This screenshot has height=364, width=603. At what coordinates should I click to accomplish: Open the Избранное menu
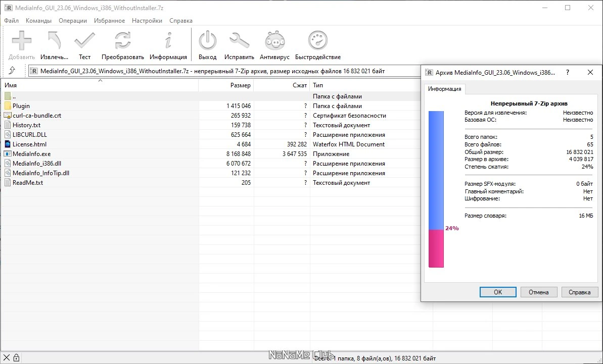109,21
